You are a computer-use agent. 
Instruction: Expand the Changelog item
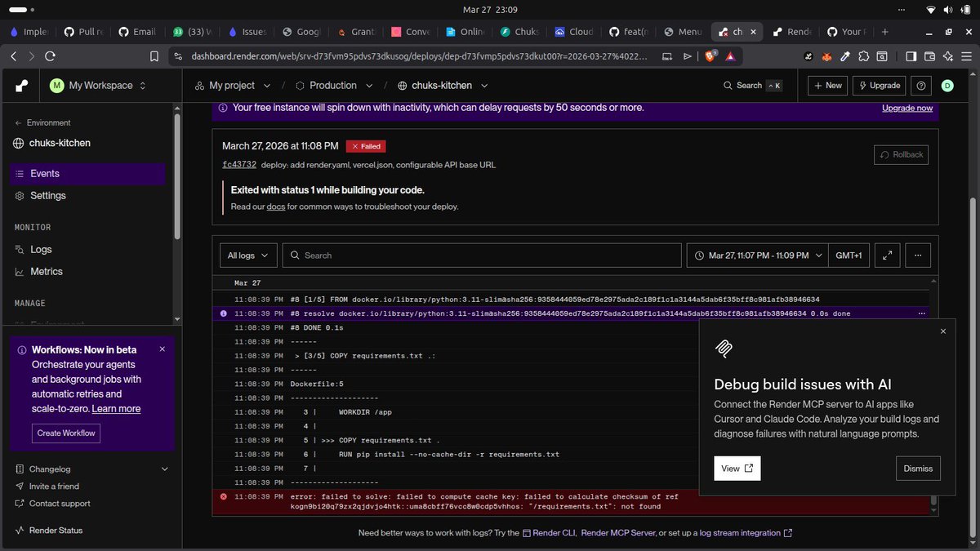point(91,469)
